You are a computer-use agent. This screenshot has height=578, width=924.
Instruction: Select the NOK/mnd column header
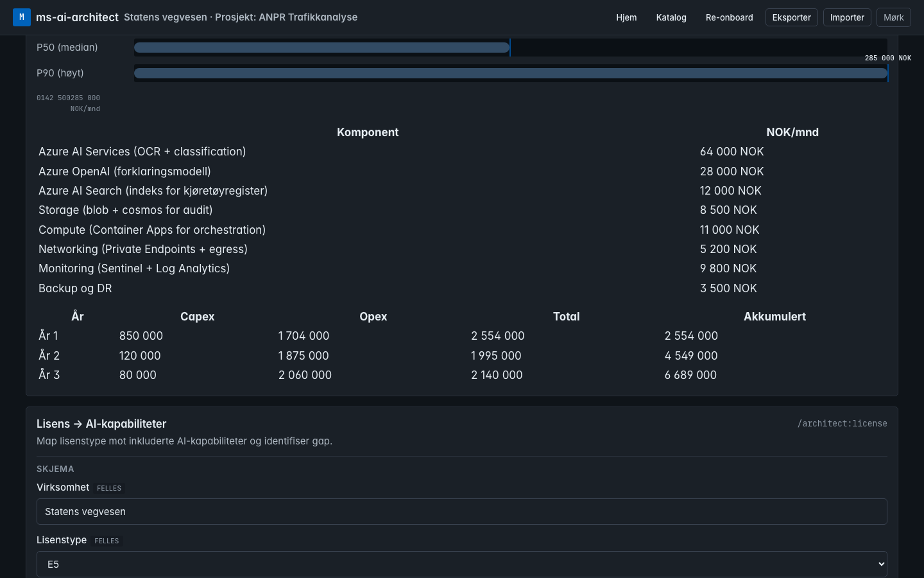tap(792, 132)
